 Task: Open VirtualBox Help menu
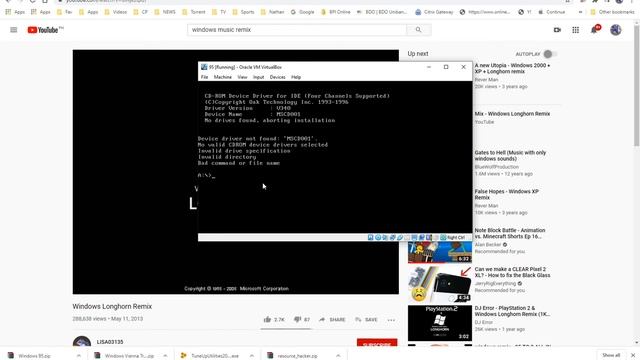(x=296, y=77)
